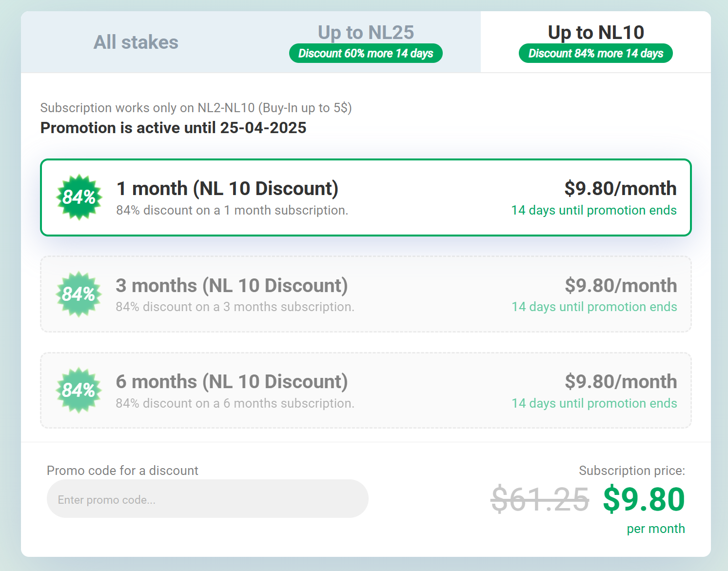
Task: Click the 84% badge on 3 months plan
Action: [79, 294]
